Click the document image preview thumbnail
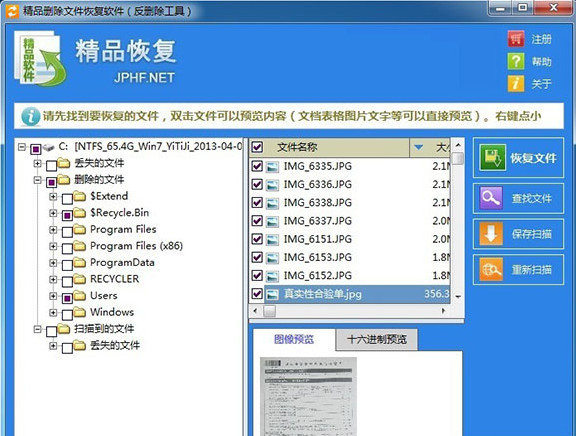576x436 pixels. pos(308,396)
